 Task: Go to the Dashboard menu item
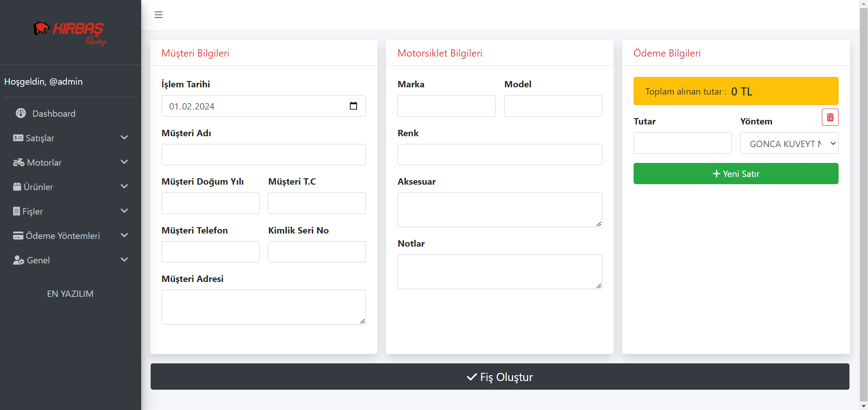pyautogui.click(x=53, y=114)
